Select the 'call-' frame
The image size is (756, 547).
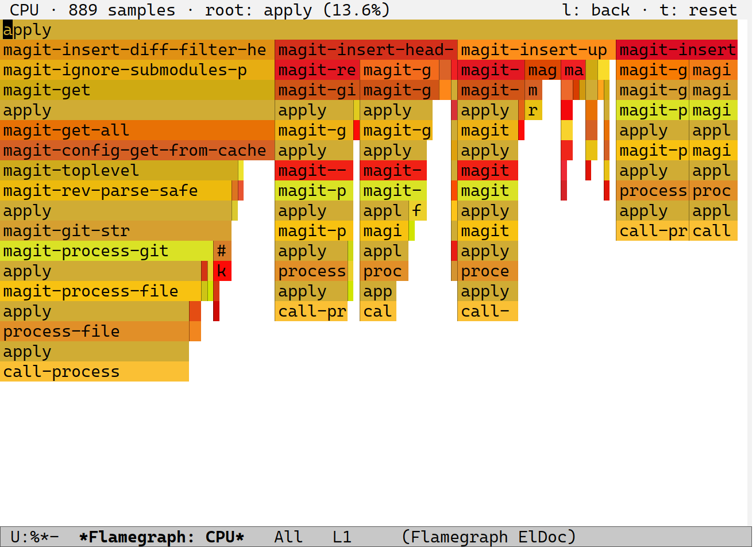pyautogui.click(x=488, y=311)
